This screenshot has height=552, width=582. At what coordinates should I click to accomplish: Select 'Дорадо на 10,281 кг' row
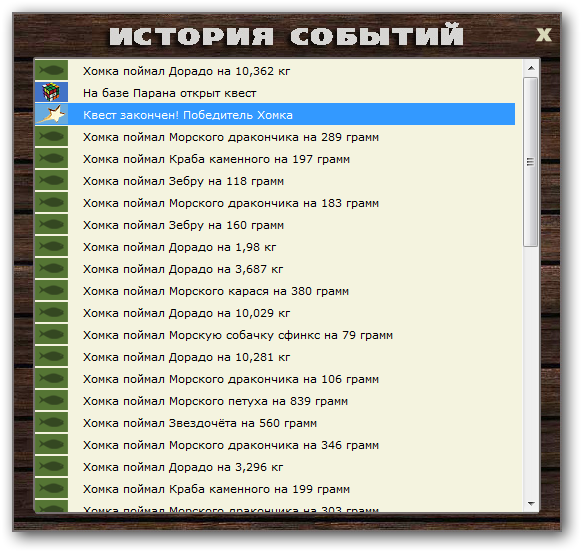pyautogui.click(x=275, y=356)
